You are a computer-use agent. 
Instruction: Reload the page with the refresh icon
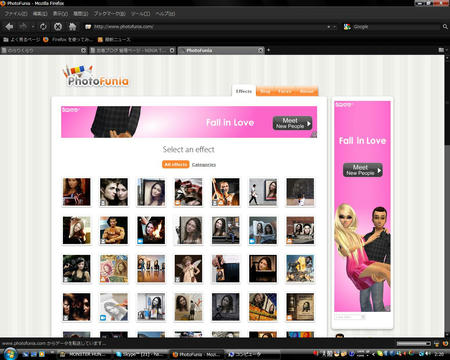point(43,26)
